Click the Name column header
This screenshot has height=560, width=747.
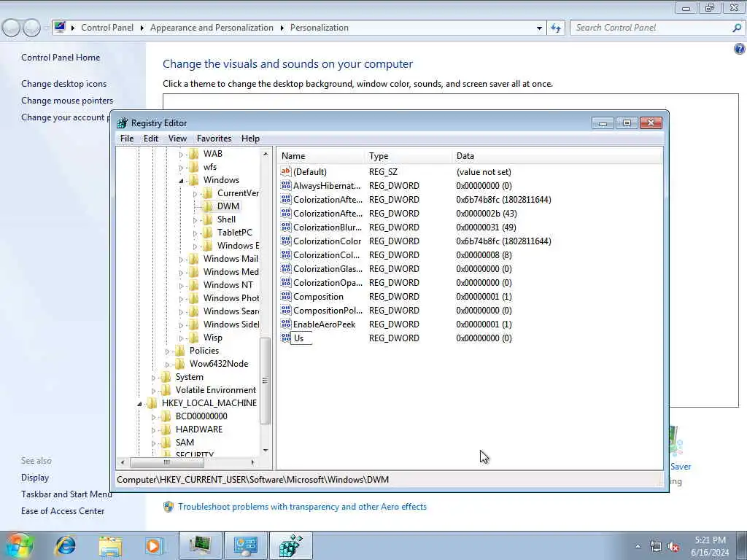pos(321,156)
